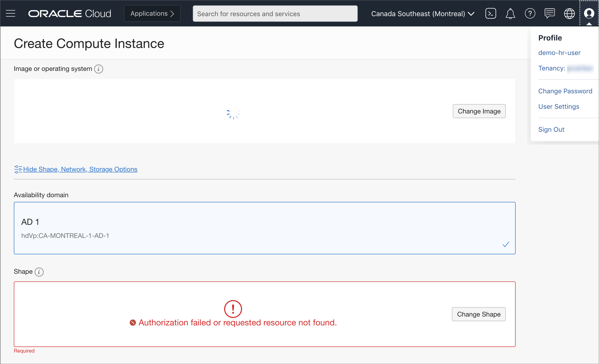Click the Oracle Cloud logo
This screenshot has width=599, height=364.
[70, 13]
